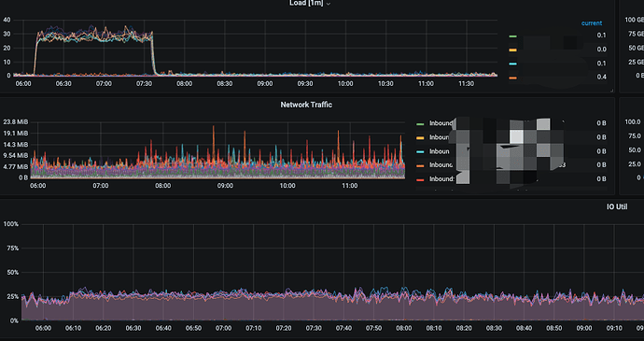Select the Load legend value '0.0'
This screenshot has width=644, height=341.
tap(601, 50)
